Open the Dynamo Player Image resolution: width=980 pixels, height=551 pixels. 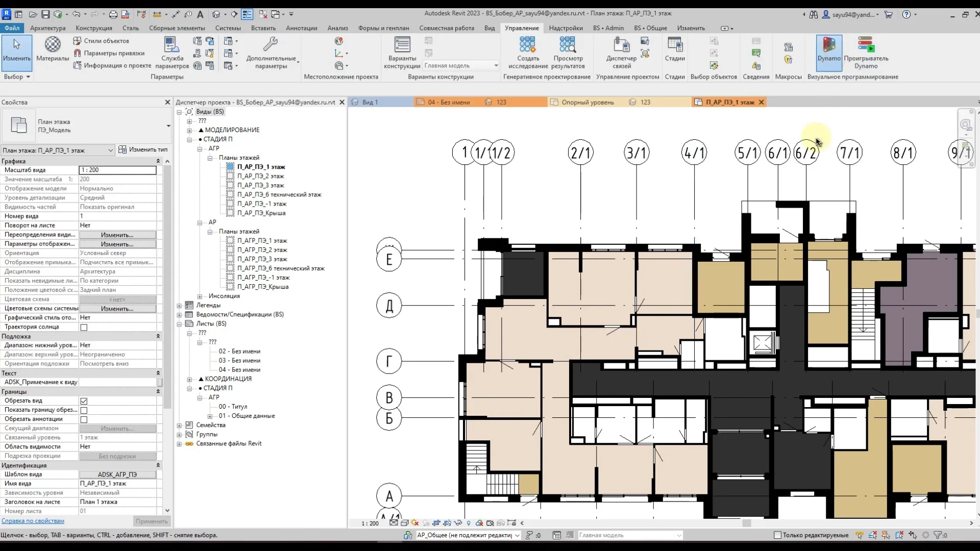[x=866, y=53]
